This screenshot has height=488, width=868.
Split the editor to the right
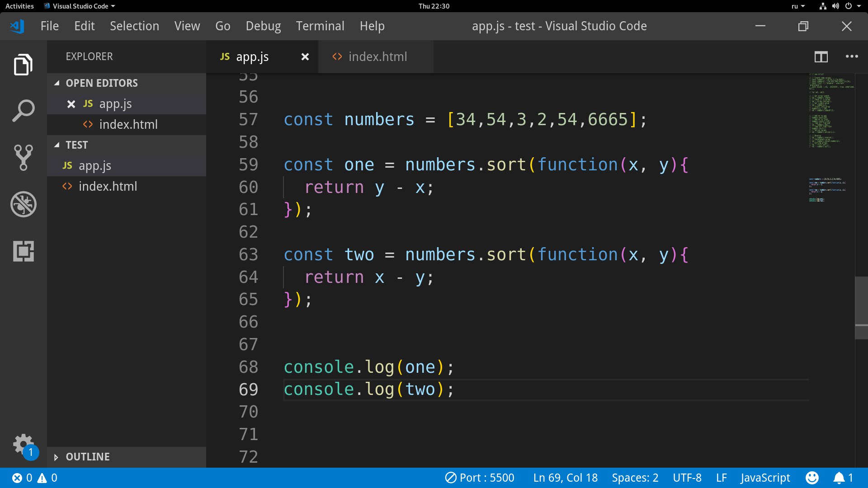pyautogui.click(x=821, y=57)
